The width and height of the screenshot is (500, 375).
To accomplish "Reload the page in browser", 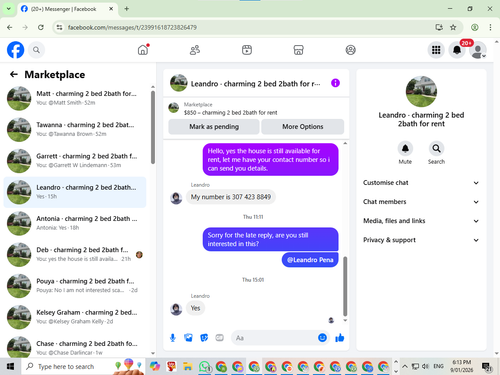I will tap(41, 27).
